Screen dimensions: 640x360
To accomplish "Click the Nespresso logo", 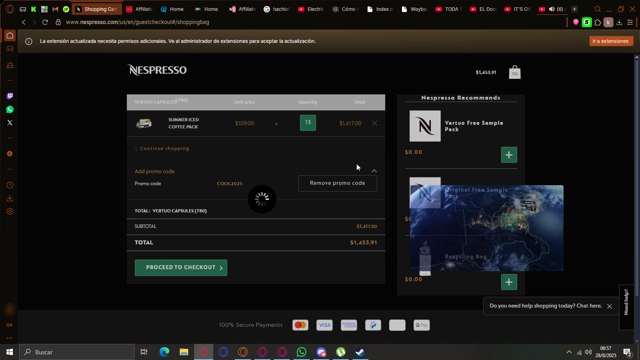I will pos(157,70).
